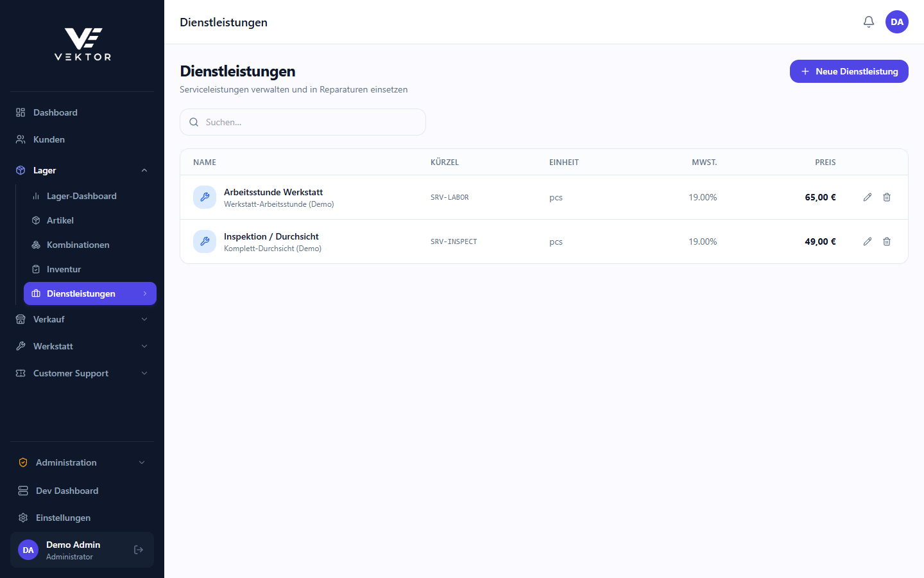
Task: Click wrench icon of Inspektion / Durchsicht row
Action: coord(205,241)
